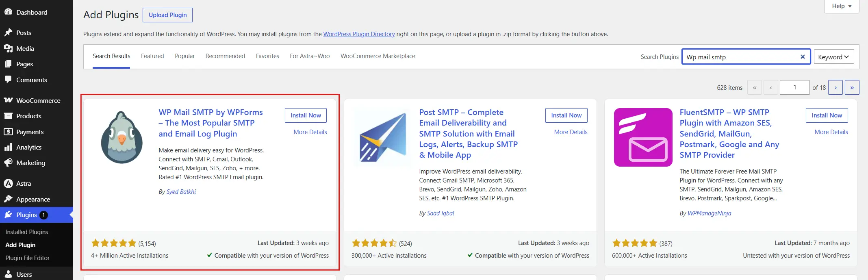Click the Payments dollar icon
This screenshot has height=280, width=868.
click(x=8, y=132)
